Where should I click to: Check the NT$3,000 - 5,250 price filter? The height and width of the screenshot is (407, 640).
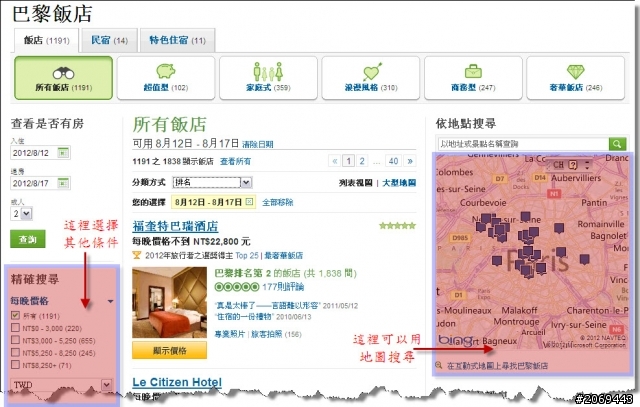(x=15, y=340)
